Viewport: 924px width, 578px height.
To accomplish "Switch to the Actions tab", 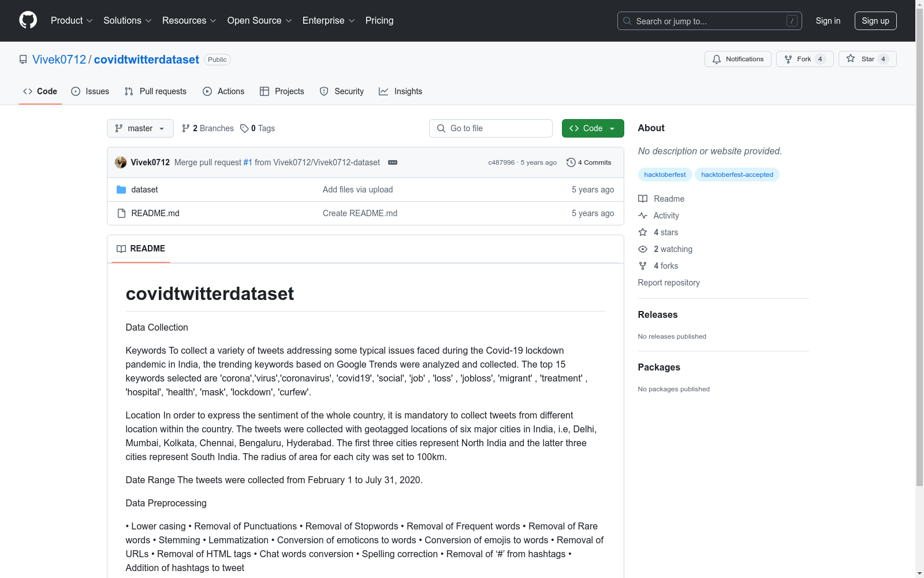I will (223, 91).
